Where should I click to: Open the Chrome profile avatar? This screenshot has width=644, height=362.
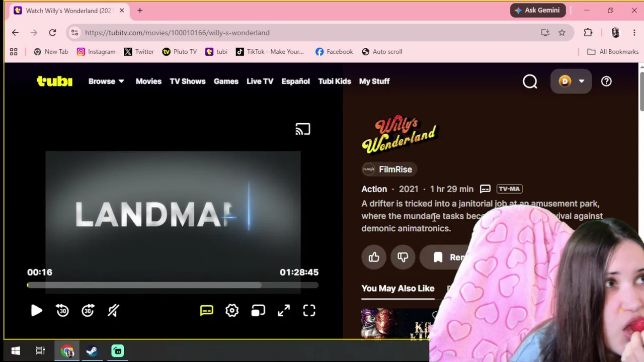click(615, 33)
